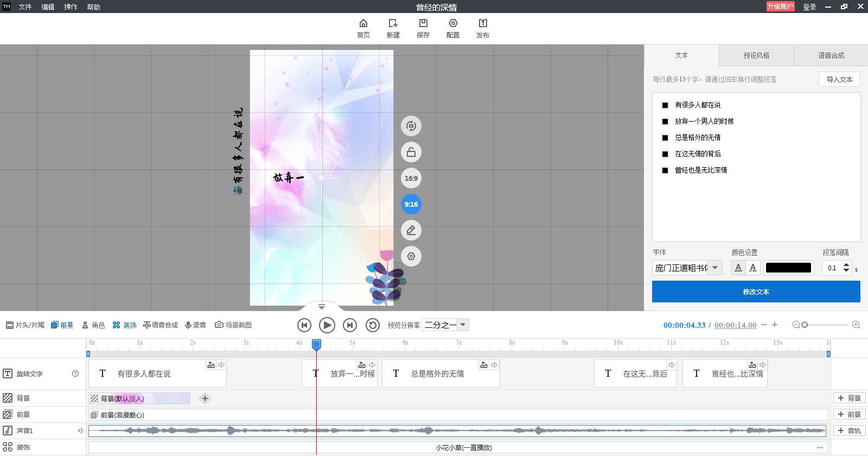Open the 配置 settings icon
Viewport: 868px width, 456px height.
[x=453, y=23]
